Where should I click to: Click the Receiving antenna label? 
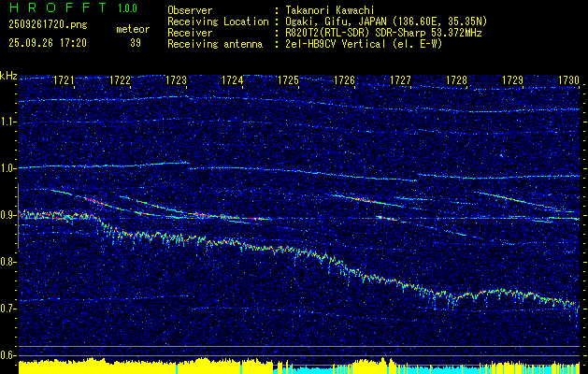215,44
